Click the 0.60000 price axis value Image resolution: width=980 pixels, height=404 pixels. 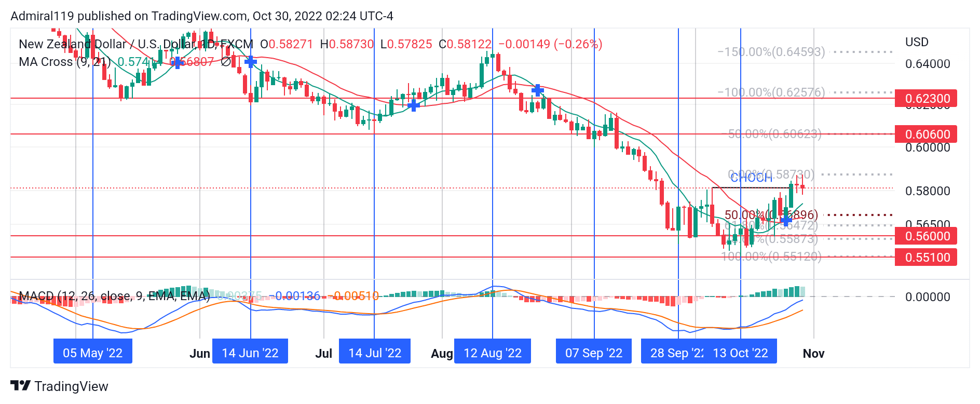click(928, 147)
